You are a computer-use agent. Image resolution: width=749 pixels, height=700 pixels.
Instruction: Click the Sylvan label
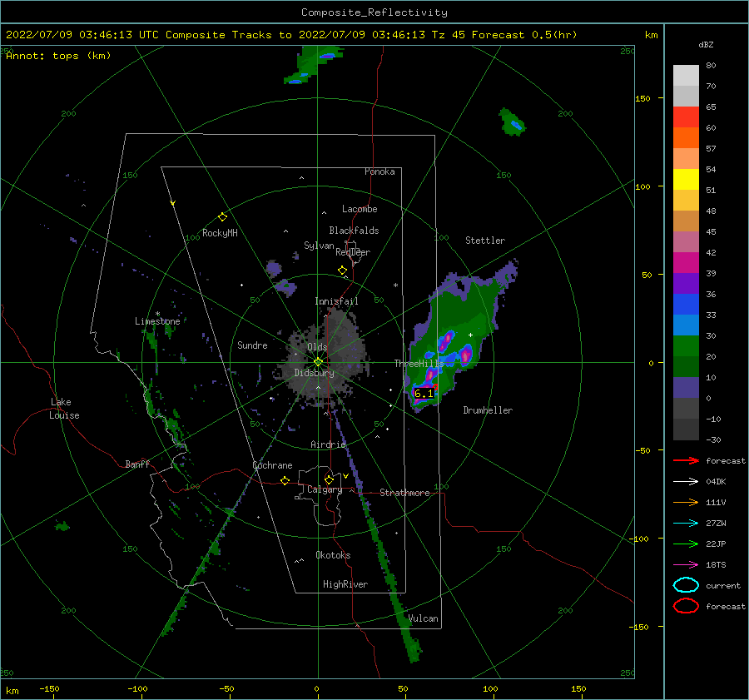click(319, 246)
